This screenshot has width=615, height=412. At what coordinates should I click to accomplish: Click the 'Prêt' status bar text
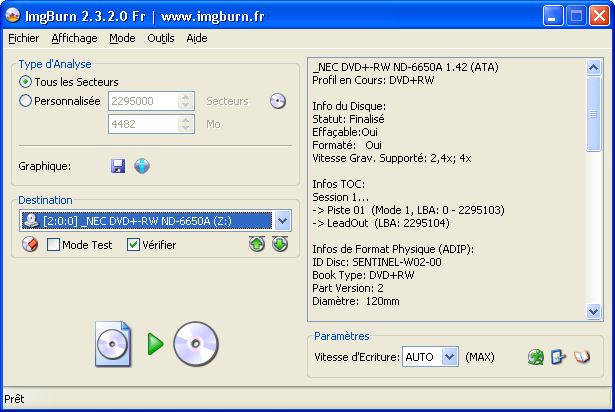point(14,399)
